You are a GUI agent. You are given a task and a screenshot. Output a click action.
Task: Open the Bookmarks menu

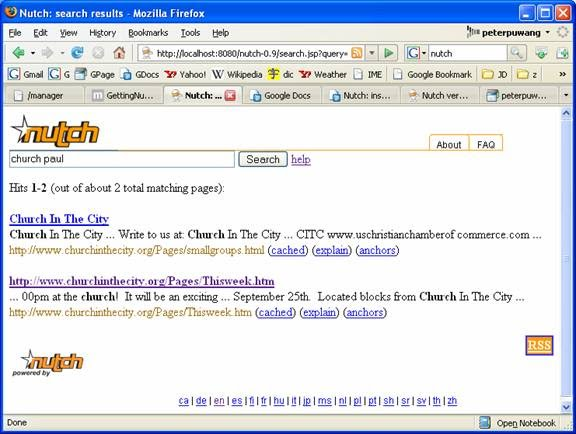(148, 33)
